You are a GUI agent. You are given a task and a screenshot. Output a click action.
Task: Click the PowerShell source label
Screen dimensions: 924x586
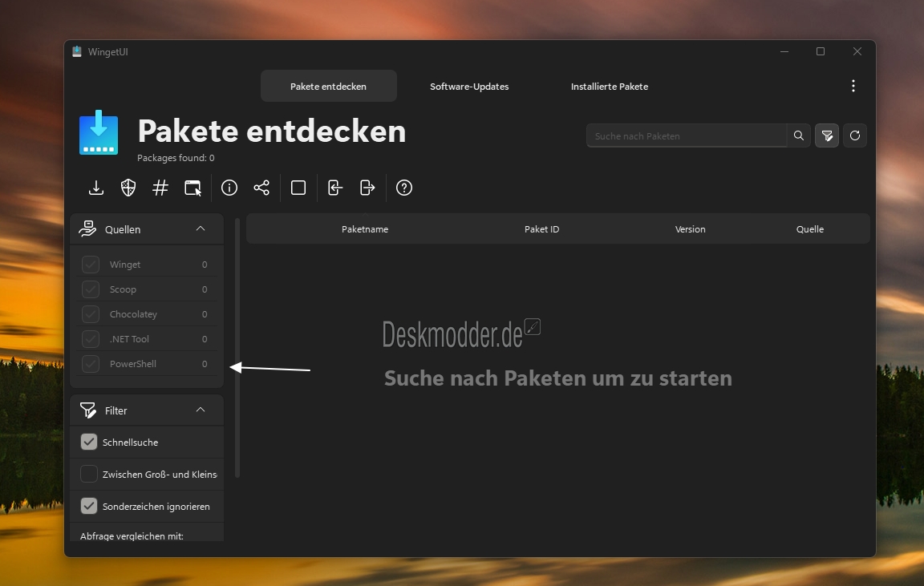pyautogui.click(x=132, y=363)
